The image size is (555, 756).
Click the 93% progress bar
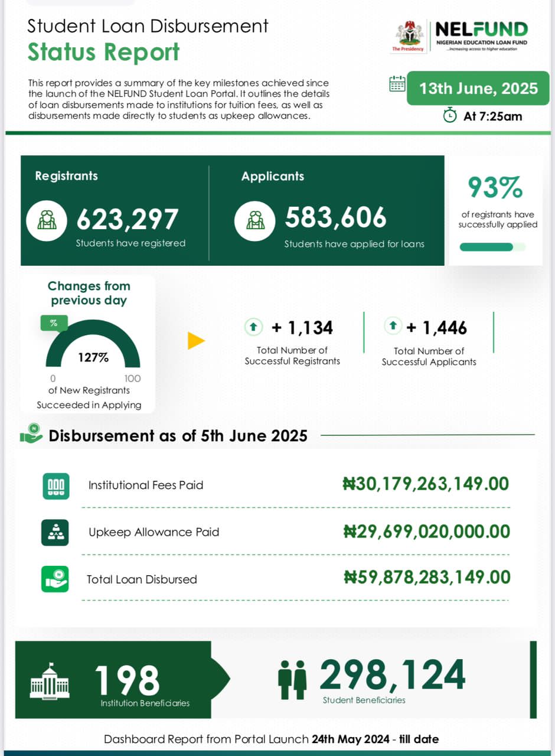coord(492,247)
